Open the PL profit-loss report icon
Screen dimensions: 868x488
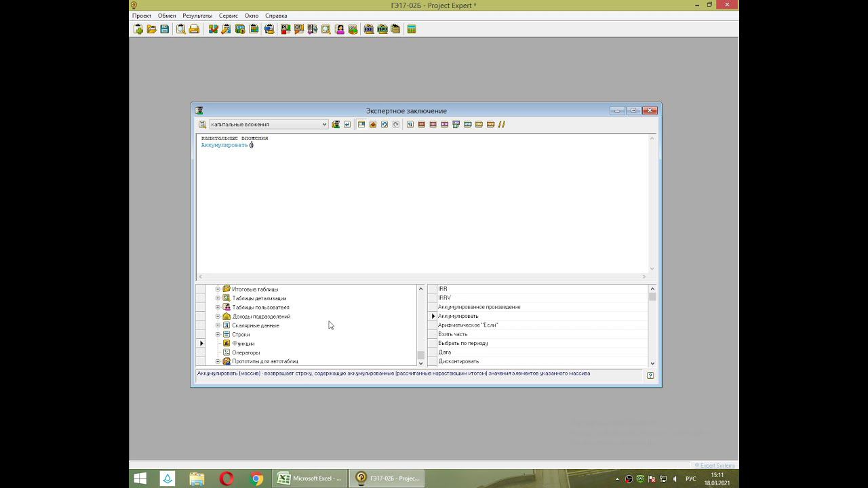pos(285,29)
